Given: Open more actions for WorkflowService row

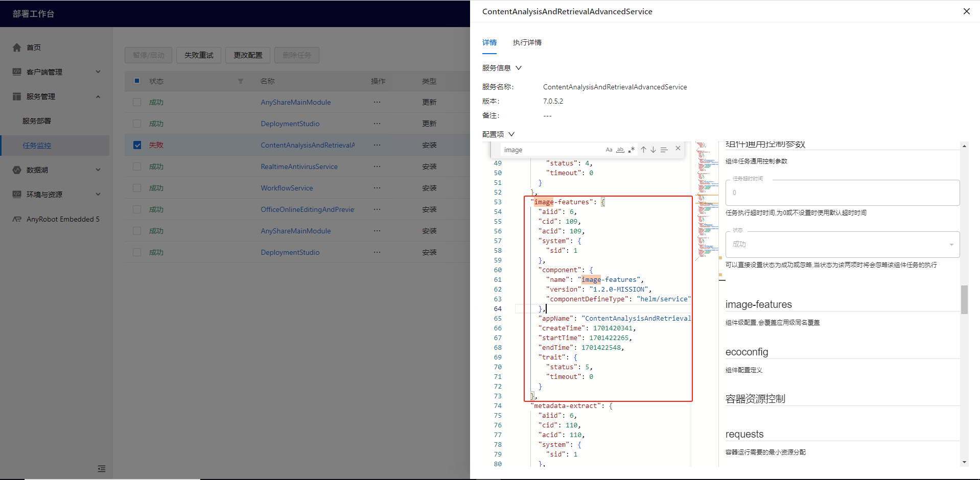Looking at the screenshot, I should pyautogui.click(x=377, y=188).
